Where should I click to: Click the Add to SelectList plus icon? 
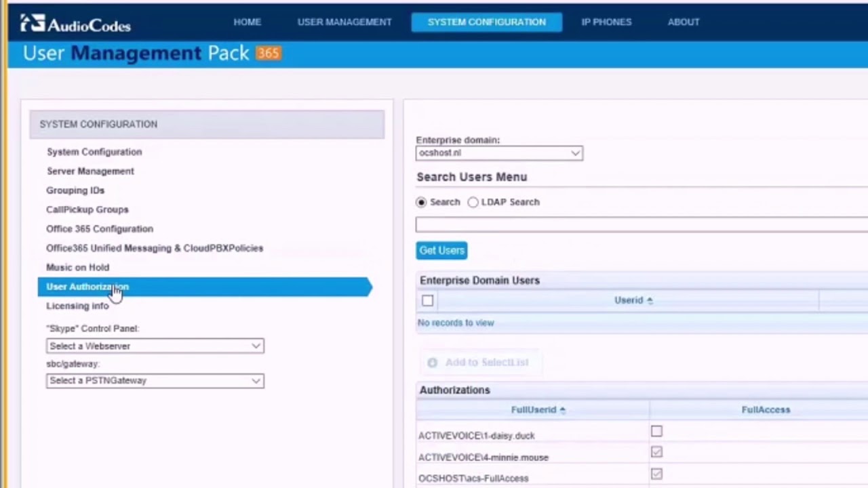432,363
